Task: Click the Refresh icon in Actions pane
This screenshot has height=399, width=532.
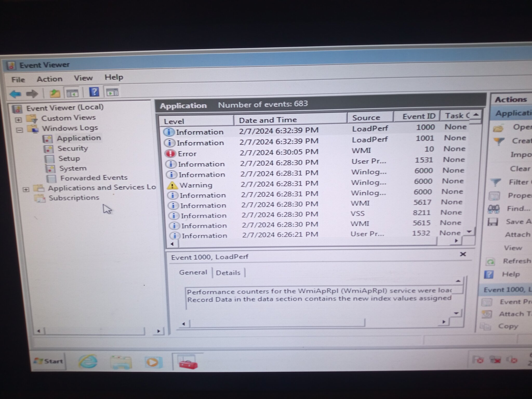Action: (490, 262)
